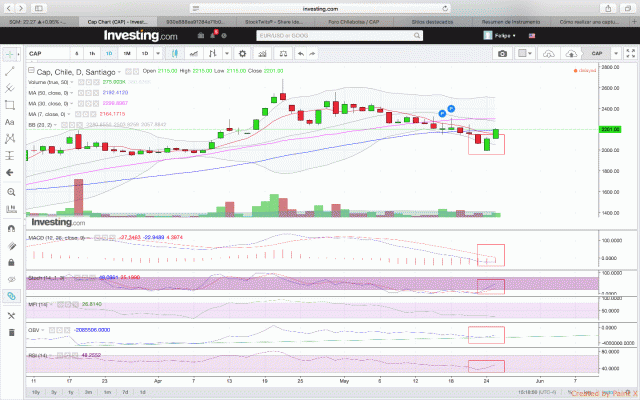Open the Volume indicator dropdown arrow

72,82
